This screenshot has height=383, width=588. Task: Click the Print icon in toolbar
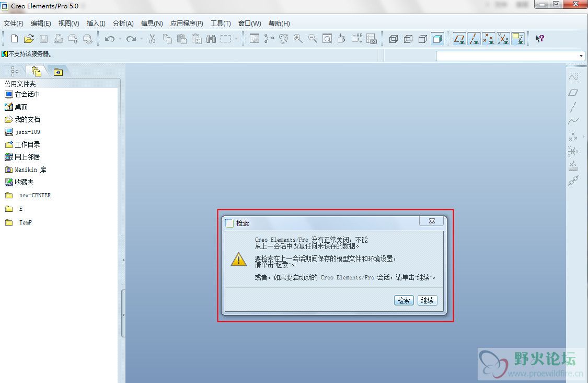[x=58, y=39]
